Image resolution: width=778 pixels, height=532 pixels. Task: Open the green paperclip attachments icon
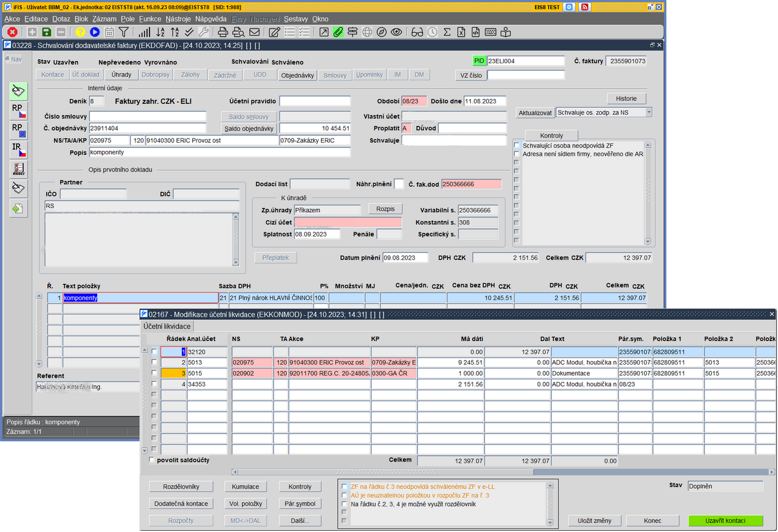click(x=338, y=32)
